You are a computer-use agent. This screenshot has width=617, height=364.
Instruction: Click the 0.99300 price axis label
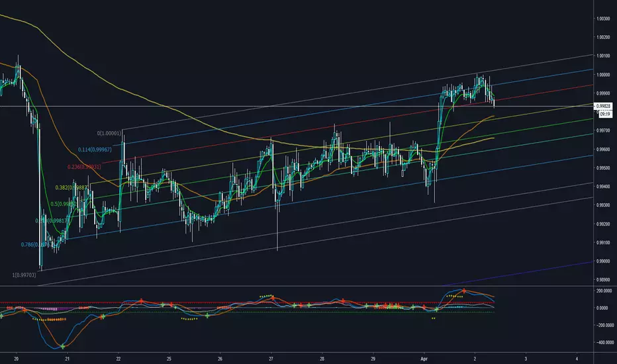click(x=603, y=205)
